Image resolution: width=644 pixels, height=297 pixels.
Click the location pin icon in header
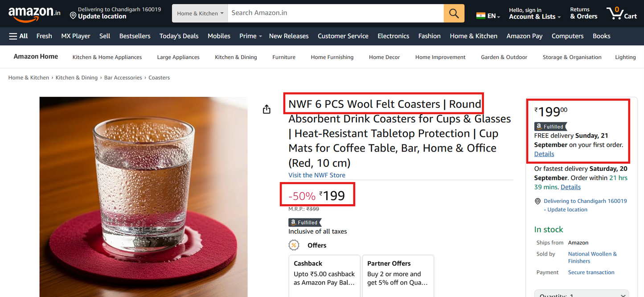(73, 16)
